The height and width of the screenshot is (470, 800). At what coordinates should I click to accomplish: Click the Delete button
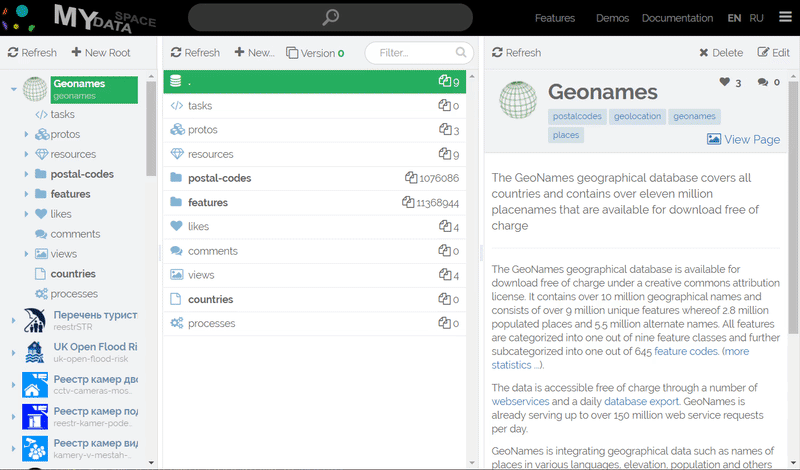coord(721,52)
